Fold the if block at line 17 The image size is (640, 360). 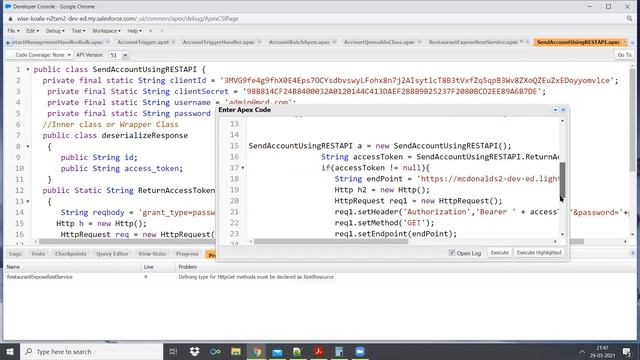pyautogui.click(x=243, y=168)
